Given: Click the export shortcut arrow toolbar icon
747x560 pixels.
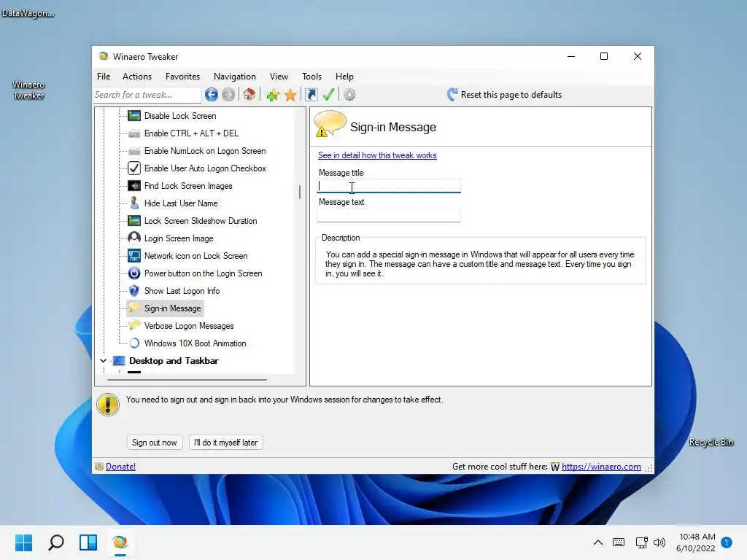Looking at the screenshot, I should 311,95.
